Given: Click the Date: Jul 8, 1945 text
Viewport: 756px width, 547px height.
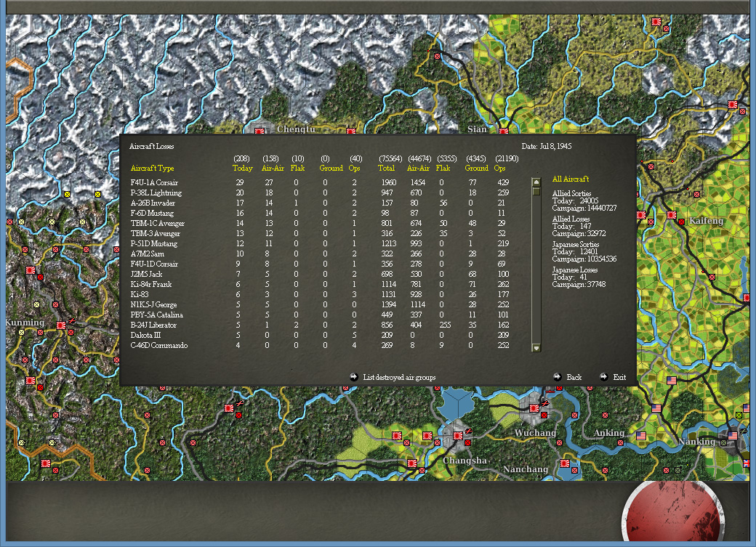Looking at the screenshot, I should click(546, 146).
